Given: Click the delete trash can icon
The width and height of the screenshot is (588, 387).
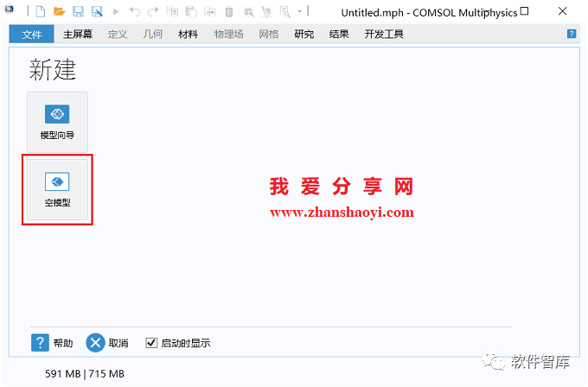Looking at the screenshot, I should pyautogui.click(x=229, y=11).
